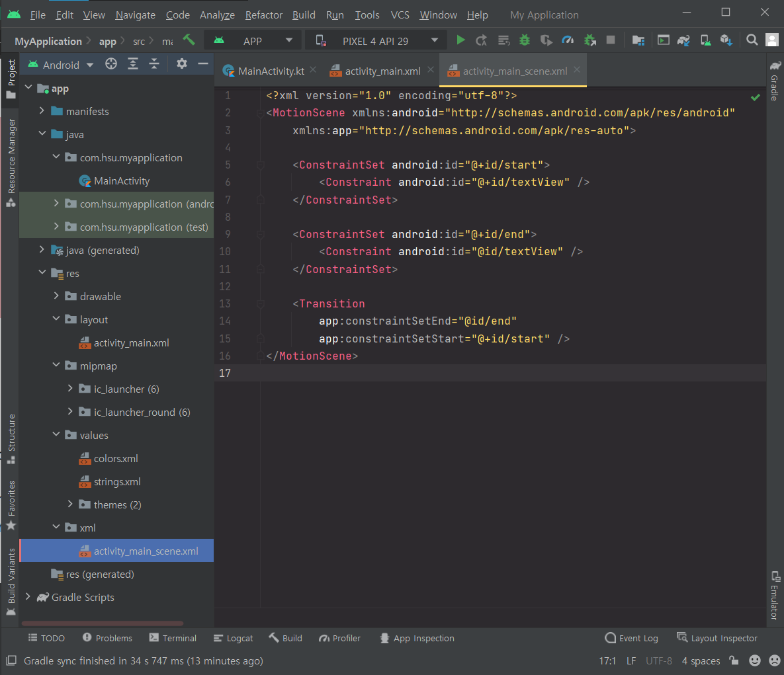Open the PIXEL 4 API 29 device dropdown
This screenshot has height=675, width=784.
pos(376,41)
